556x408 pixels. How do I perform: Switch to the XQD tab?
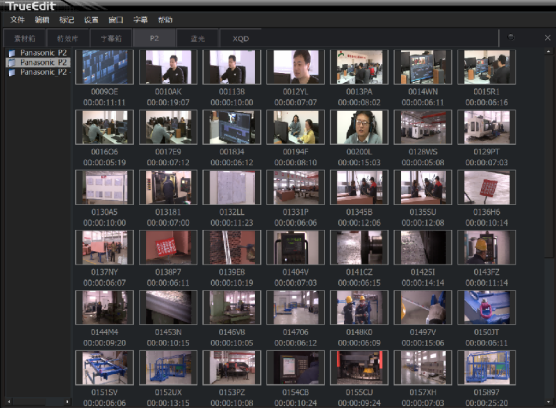coord(241,38)
